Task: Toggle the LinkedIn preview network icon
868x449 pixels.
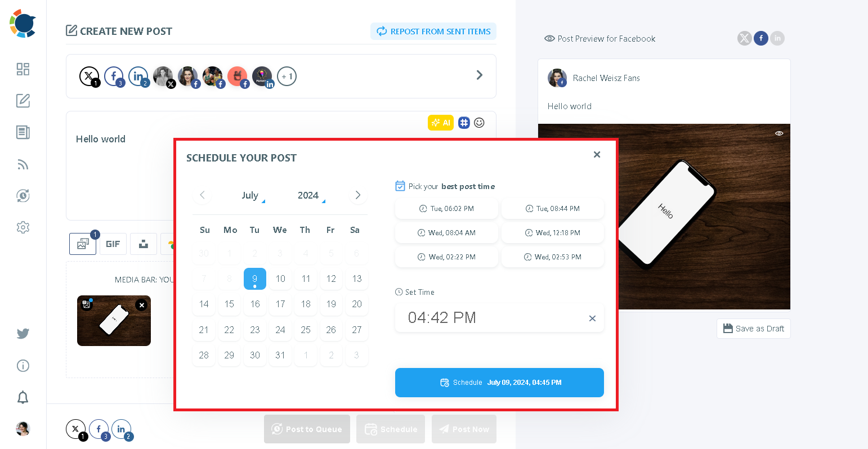Action: (777, 38)
